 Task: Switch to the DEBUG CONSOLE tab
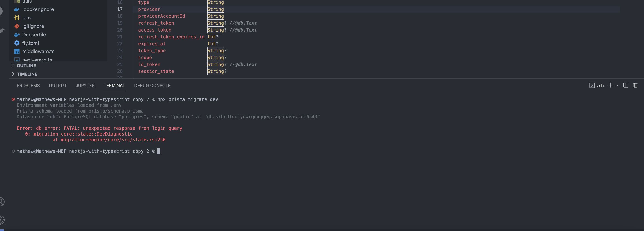[152, 85]
